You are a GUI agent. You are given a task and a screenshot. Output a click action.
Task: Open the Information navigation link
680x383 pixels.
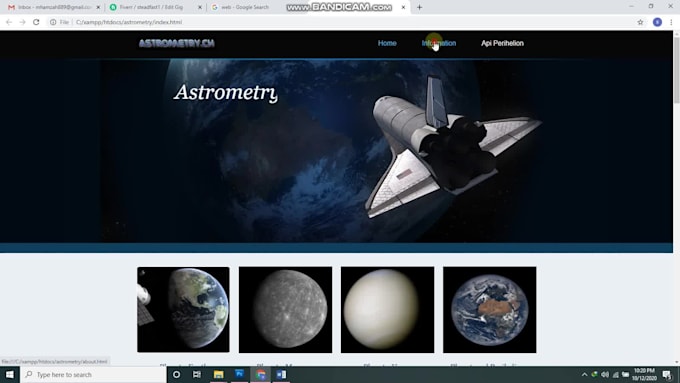(438, 43)
